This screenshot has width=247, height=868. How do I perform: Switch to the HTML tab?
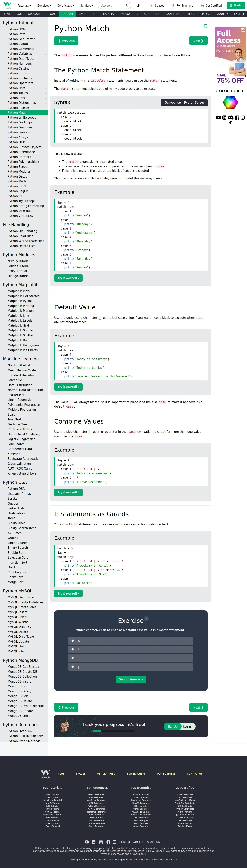(7, 14)
